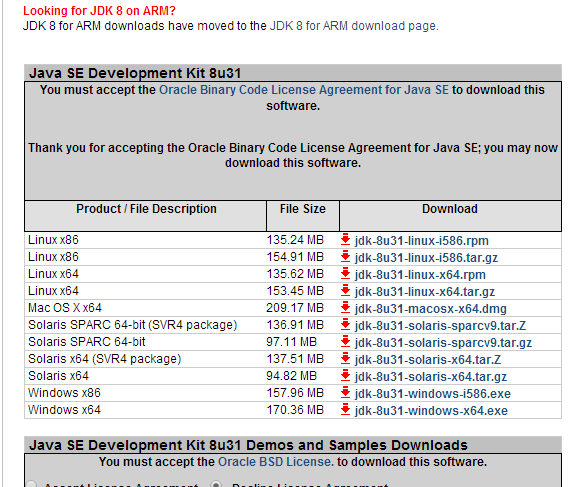The image size is (580, 487).
Task: Click red download icon beside jdk-8u31-linux-x64.tar.gz
Action: point(345,290)
